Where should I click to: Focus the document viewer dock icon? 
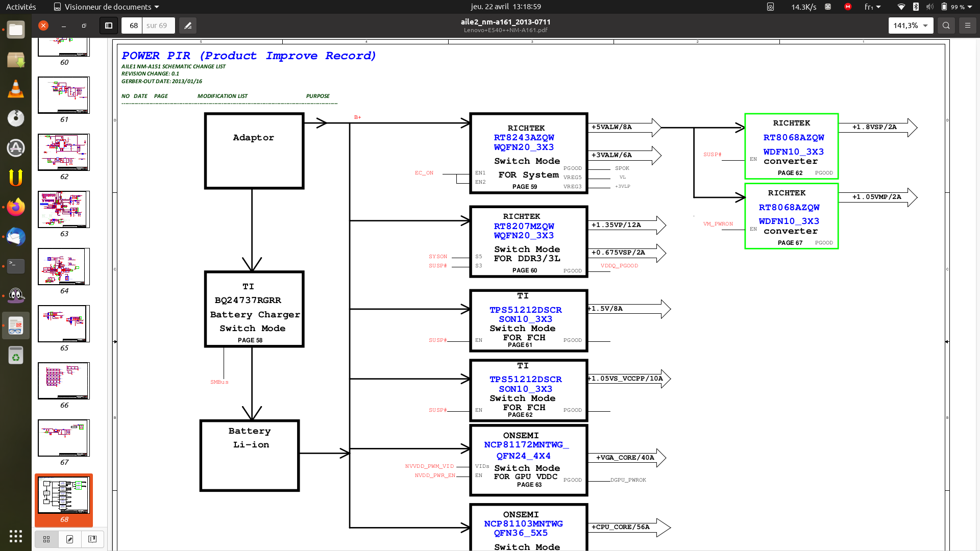(x=16, y=325)
